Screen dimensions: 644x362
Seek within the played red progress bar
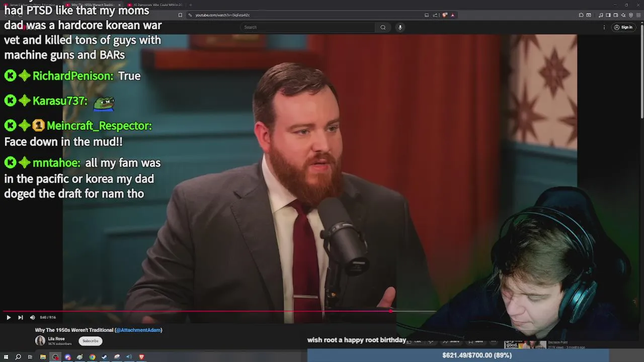point(196,311)
